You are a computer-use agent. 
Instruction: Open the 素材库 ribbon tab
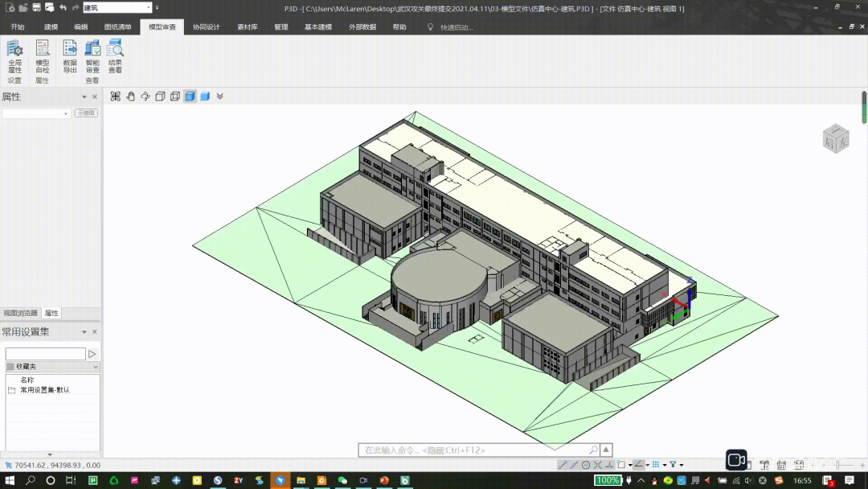(248, 27)
